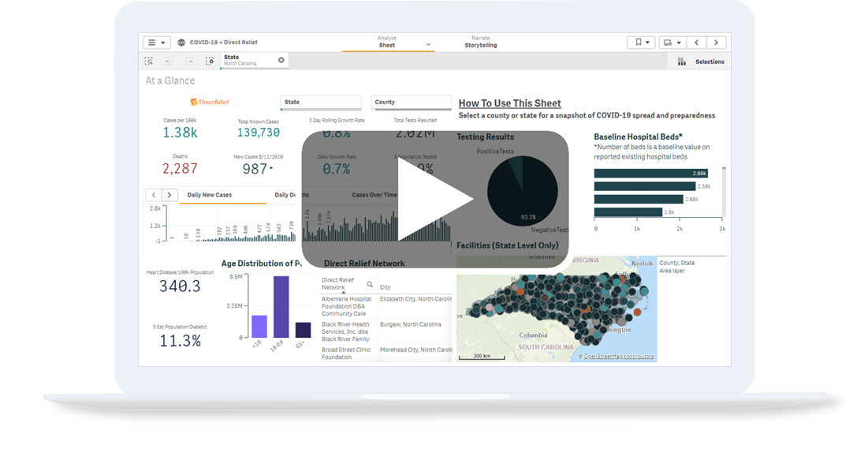The height and width of the screenshot is (468, 868).
Task: Open the Bookmarks dropdown
Action: click(642, 43)
